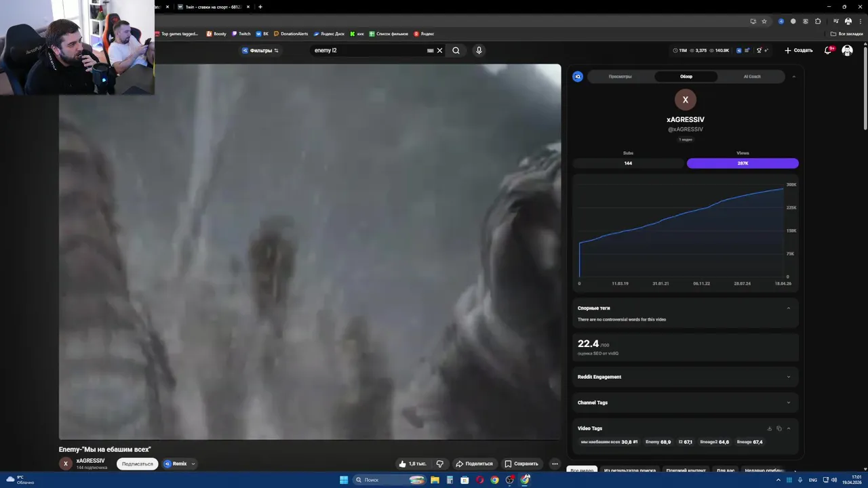Click the vidIQ logo icon in the side panel
Image resolution: width=868 pixels, height=488 pixels.
tap(578, 77)
